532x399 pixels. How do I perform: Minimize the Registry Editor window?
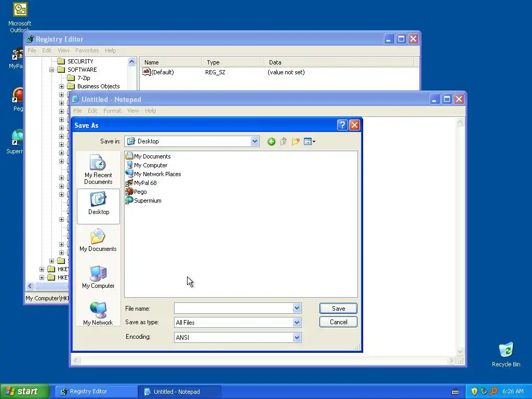pos(389,39)
